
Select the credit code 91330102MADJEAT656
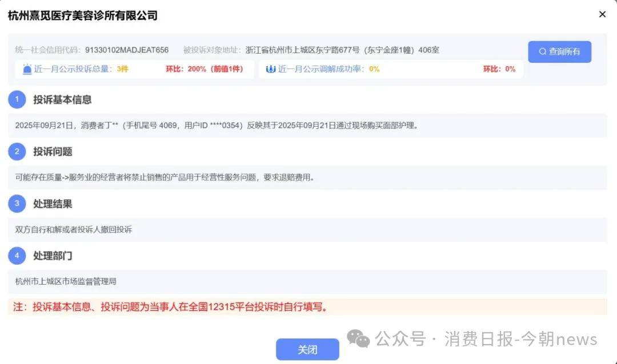click(127, 50)
